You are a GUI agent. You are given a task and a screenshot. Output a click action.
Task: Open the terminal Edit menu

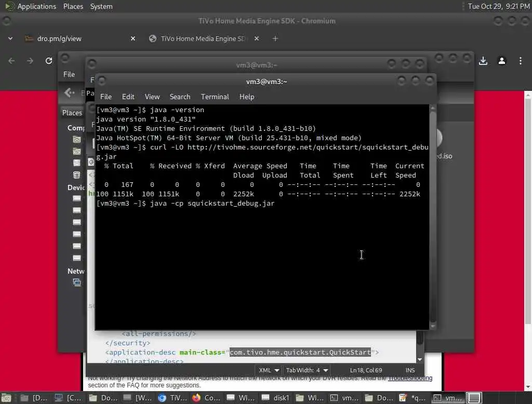128,97
